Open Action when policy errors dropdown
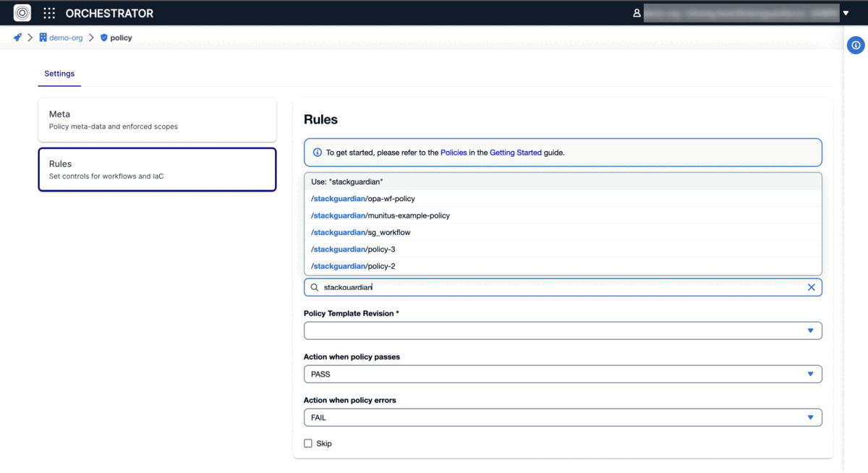 [x=810, y=417]
